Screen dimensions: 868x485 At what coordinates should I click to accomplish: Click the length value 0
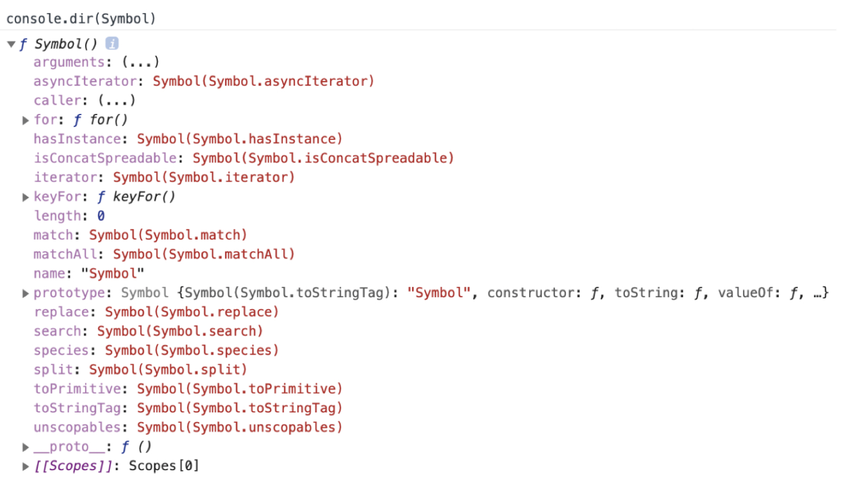101,216
